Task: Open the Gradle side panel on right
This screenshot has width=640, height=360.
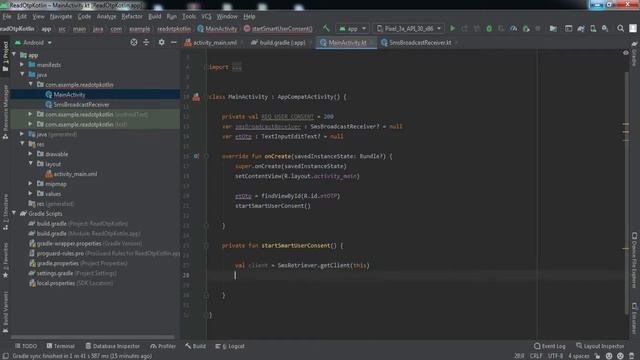Action: point(634,53)
